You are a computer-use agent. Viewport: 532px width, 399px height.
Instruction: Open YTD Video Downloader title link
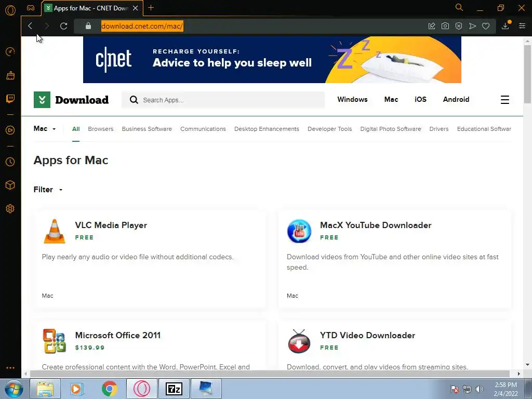pyautogui.click(x=367, y=335)
